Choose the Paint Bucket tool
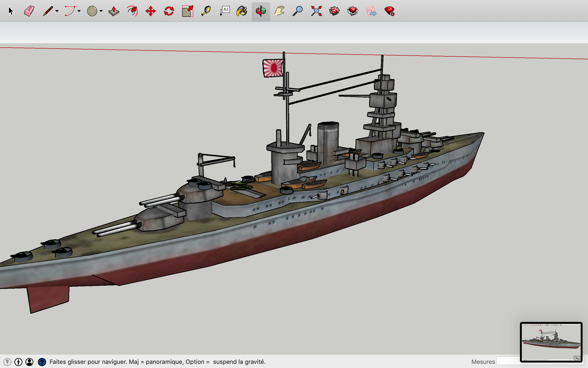The width and height of the screenshot is (588, 368). click(242, 11)
